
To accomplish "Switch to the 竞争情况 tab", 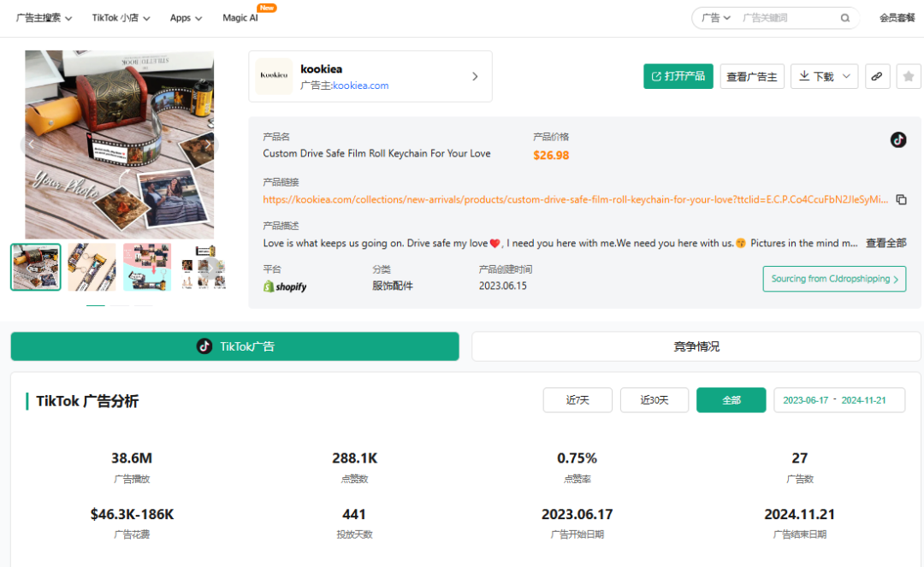I will (x=696, y=346).
